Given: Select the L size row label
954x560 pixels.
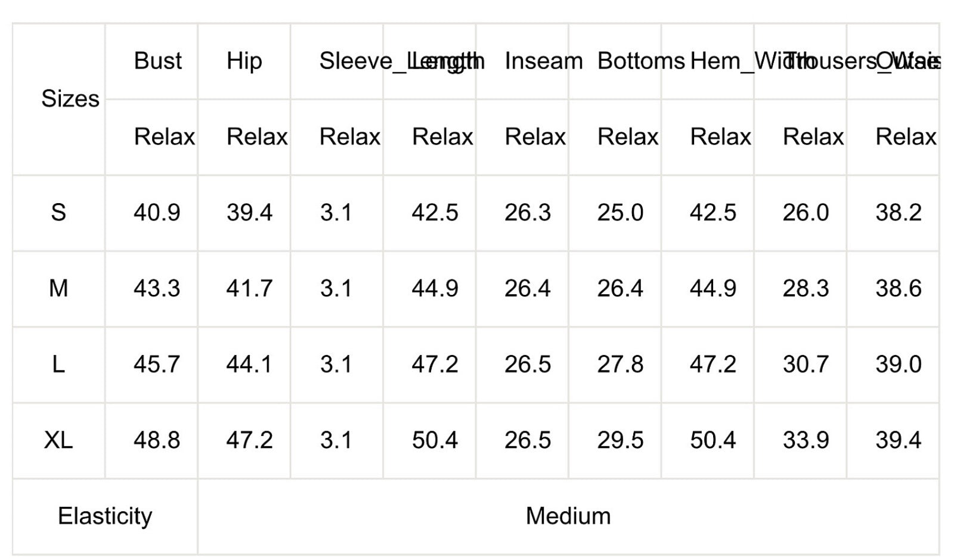Looking at the screenshot, I should (x=58, y=364).
